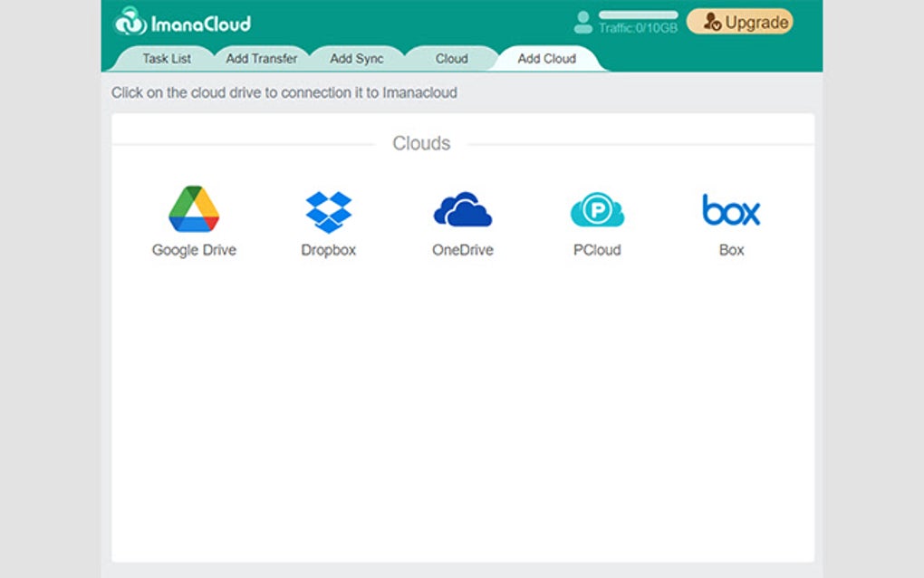Select the Box cloud icon
This screenshot has height=578, width=924.
pos(730,209)
